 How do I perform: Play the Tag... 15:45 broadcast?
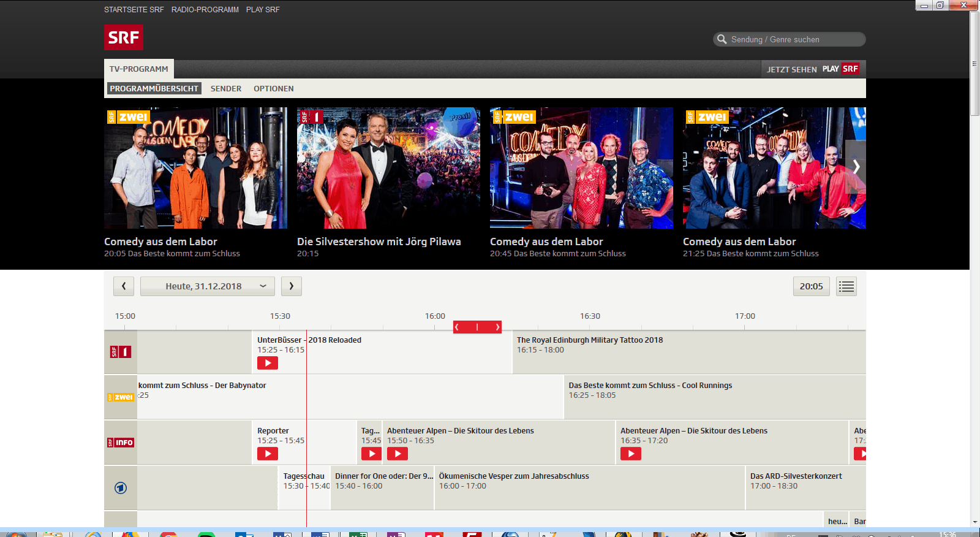[371, 454]
